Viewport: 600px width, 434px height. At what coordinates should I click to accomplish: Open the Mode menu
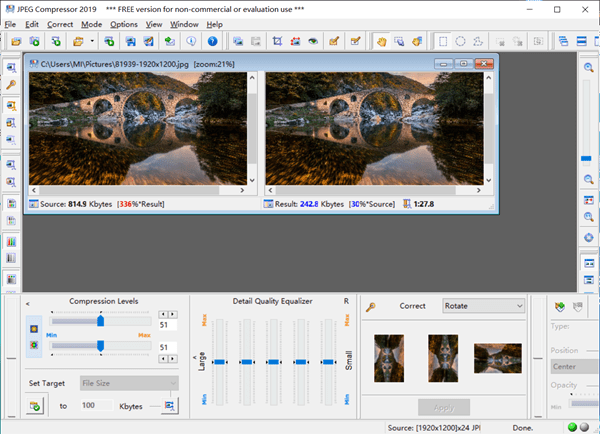coord(91,24)
